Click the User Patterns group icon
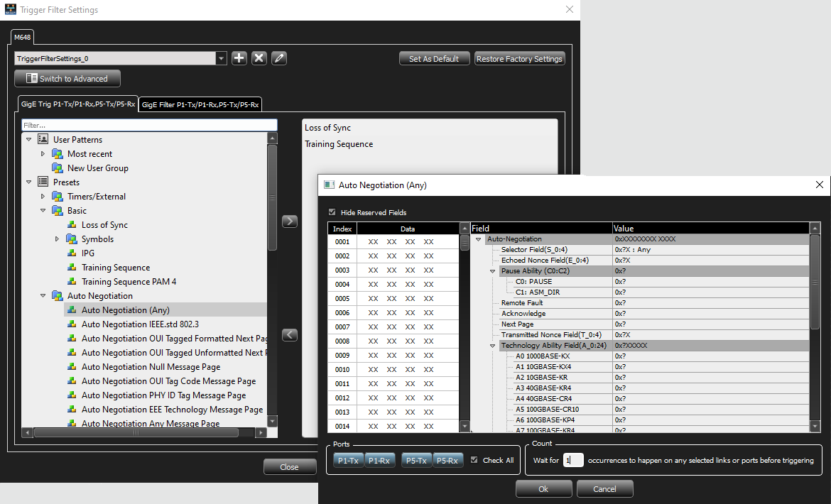This screenshot has height=504, width=831. [43, 139]
